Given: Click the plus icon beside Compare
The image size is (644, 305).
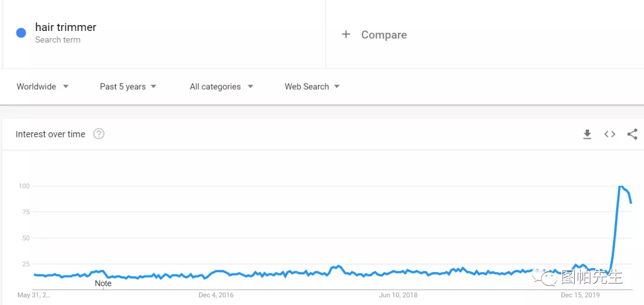Looking at the screenshot, I should tap(346, 35).
